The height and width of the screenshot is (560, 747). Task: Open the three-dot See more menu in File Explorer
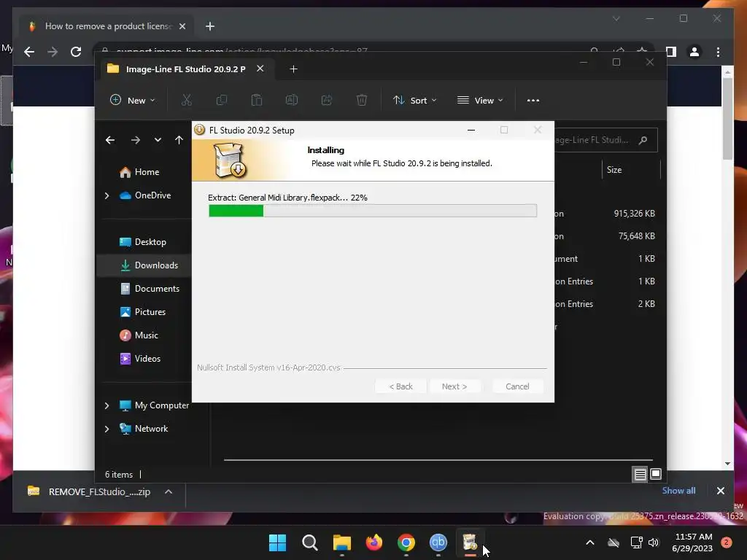(x=533, y=101)
